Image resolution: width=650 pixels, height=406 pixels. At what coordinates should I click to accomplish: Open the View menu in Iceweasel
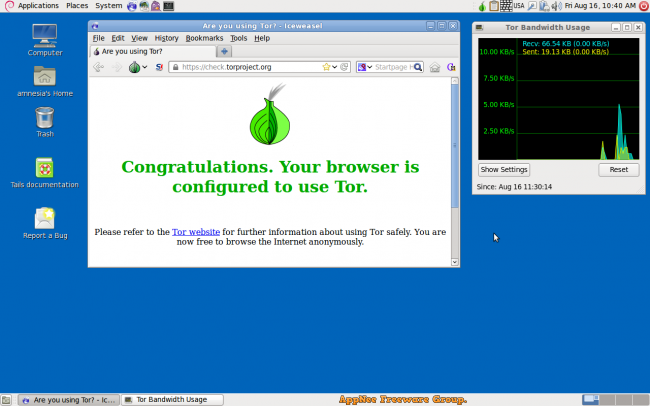139,38
